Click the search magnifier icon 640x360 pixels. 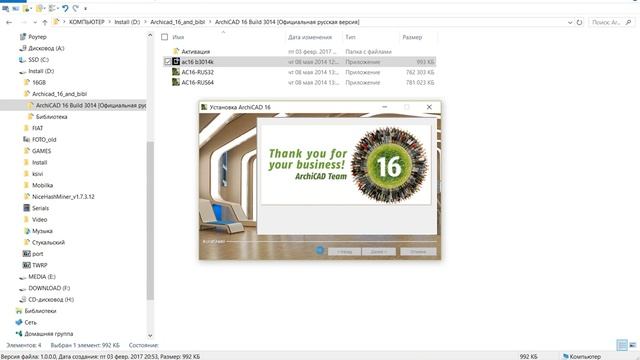tap(629, 22)
